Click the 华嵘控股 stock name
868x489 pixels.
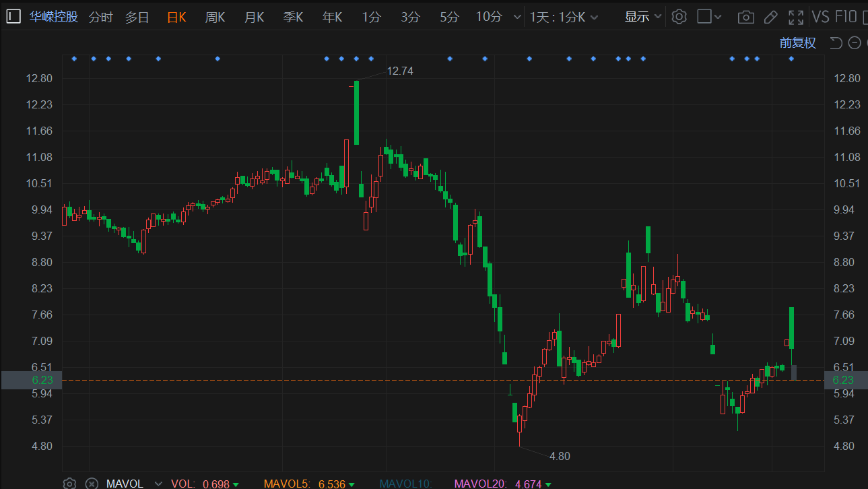[54, 17]
